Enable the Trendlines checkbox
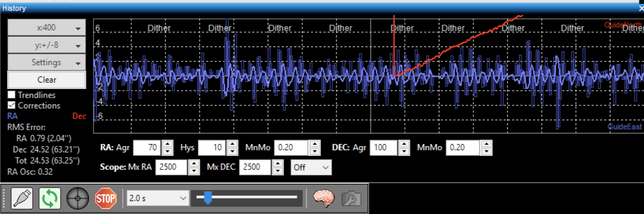Image resolution: width=644 pixels, height=214 pixels. point(12,95)
